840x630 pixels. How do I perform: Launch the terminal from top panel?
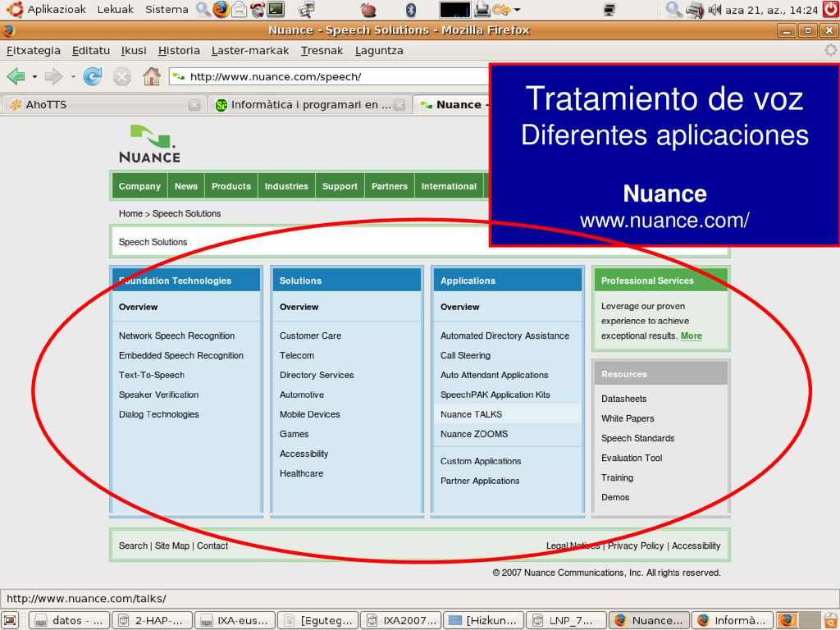click(276, 10)
